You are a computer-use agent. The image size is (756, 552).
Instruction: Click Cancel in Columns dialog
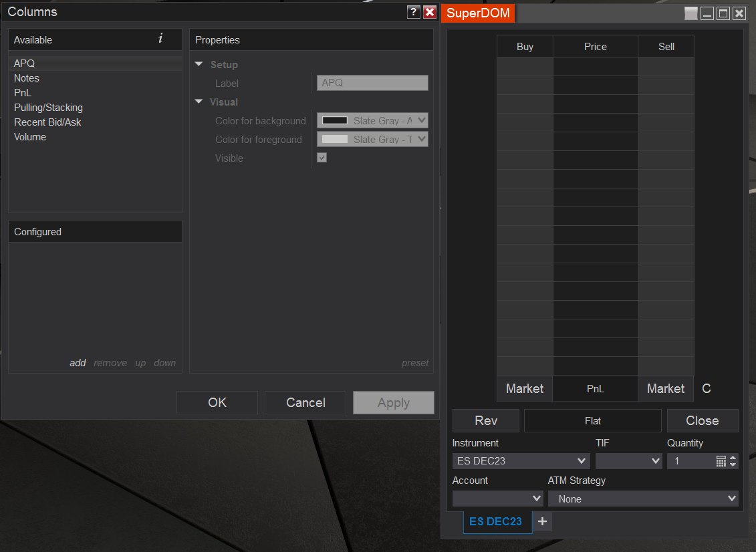pyautogui.click(x=305, y=402)
